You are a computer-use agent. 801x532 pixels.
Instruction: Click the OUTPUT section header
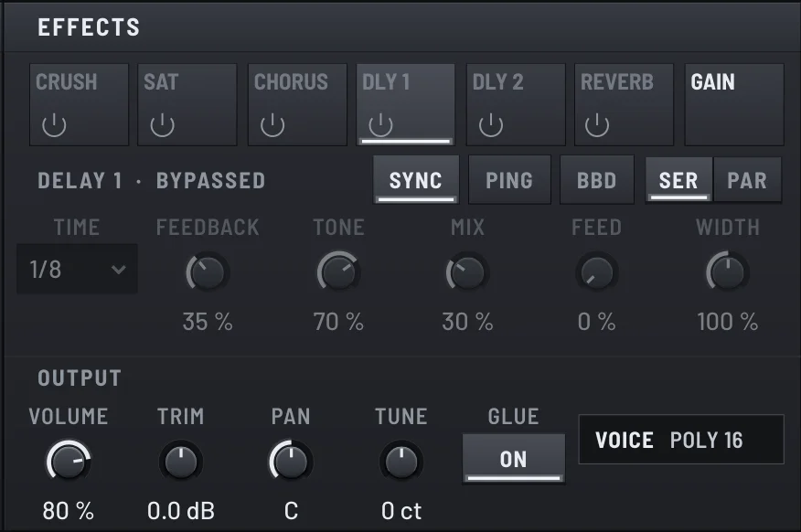[x=80, y=378]
